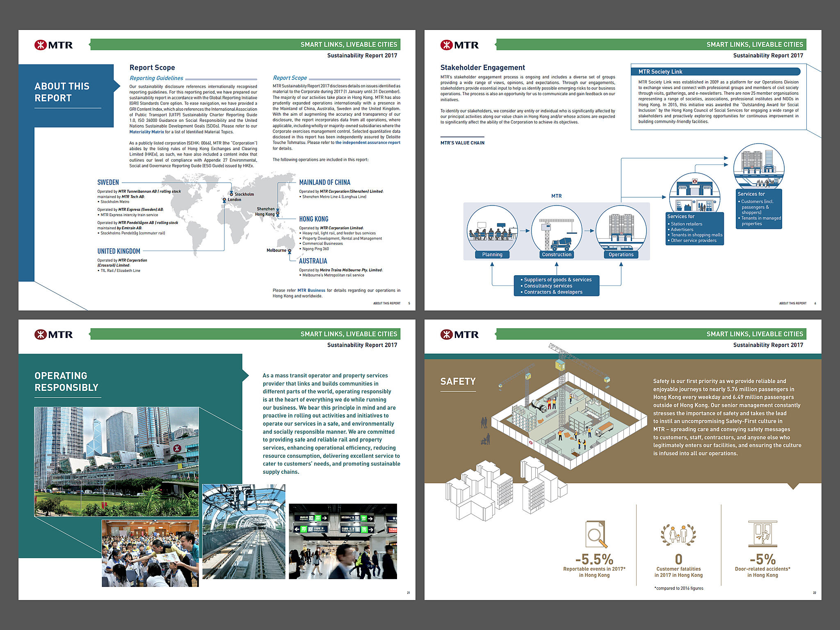Image resolution: width=840 pixels, height=630 pixels.
Task: Click the Suppliers of goods & services box
Action: point(557,286)
